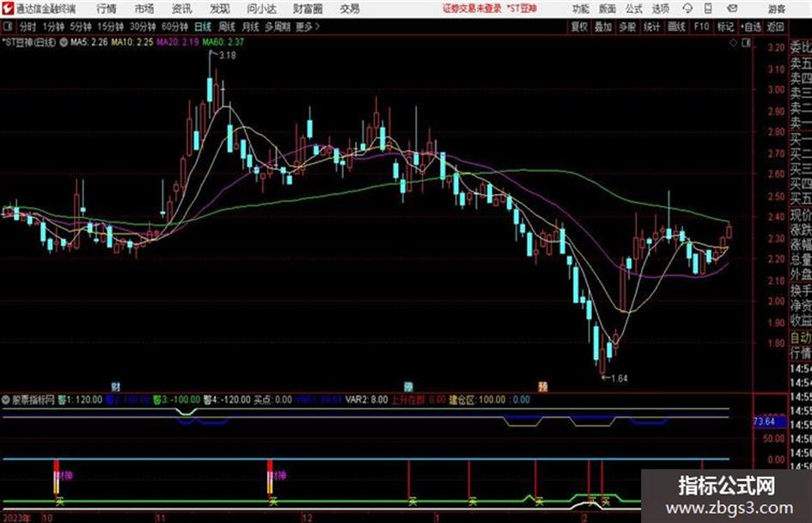Click the 证券交易未登录 login link
Image resolution: width=812 pixels, height=523 pixels.
(473, 9)
